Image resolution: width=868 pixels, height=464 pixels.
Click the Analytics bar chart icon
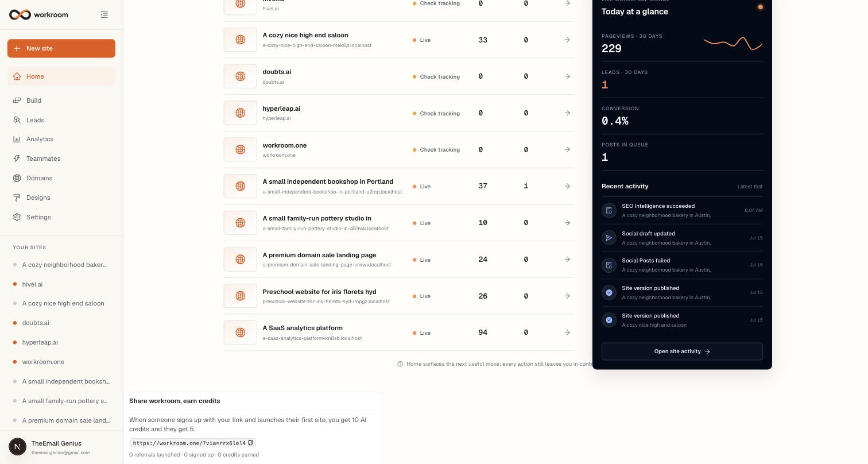tap(17, 139)
